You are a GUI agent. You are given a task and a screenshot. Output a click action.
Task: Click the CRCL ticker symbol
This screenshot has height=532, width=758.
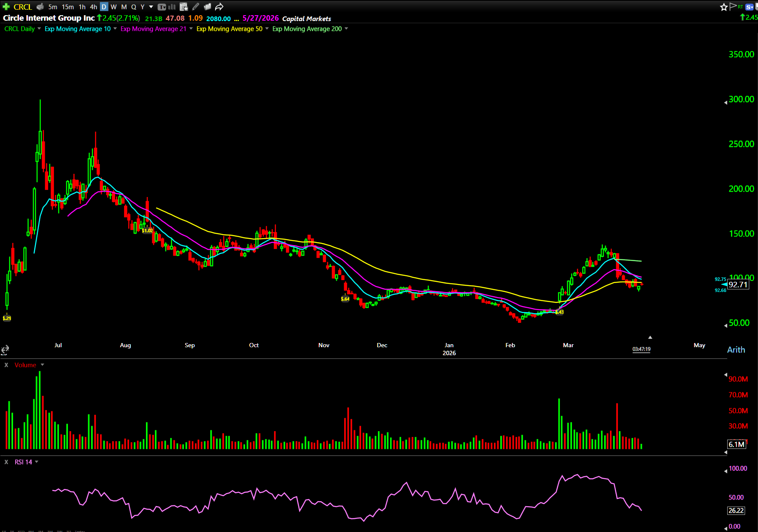click(23, 7)
